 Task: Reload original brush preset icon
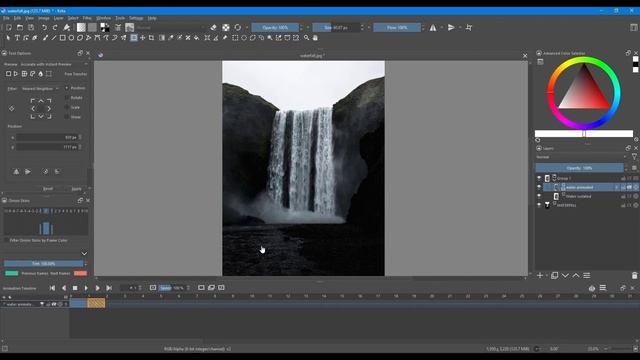tap(238, 27)
